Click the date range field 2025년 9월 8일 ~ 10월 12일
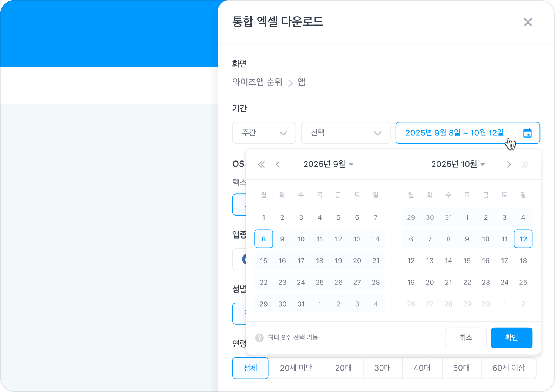This screenshot has height=392, width=555. [468, 133]
